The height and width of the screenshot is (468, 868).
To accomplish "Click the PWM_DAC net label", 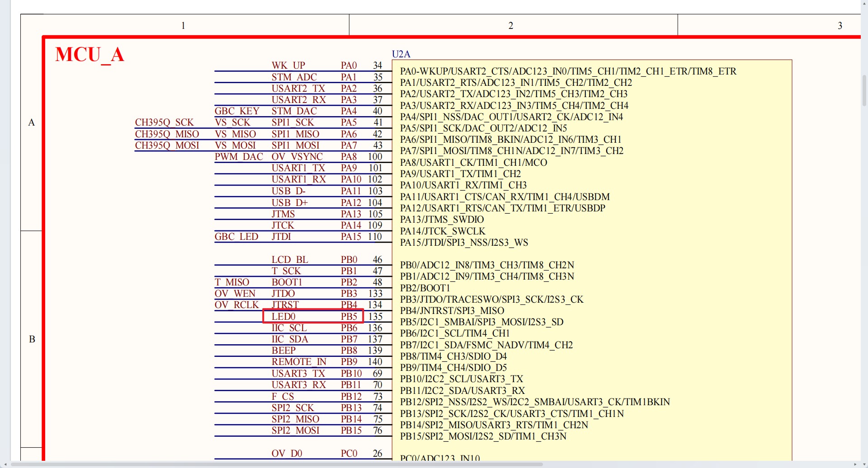I will [x=239, y=157].
